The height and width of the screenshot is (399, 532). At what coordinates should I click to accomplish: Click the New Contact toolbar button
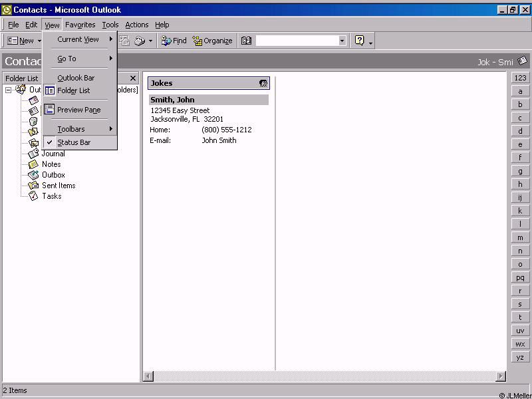pos(21,41)
